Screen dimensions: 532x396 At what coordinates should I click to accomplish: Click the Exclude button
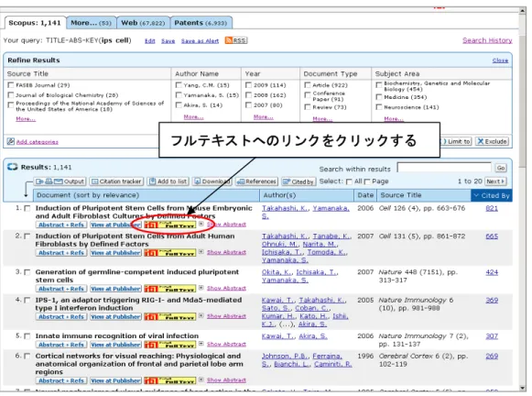point(492,141)
